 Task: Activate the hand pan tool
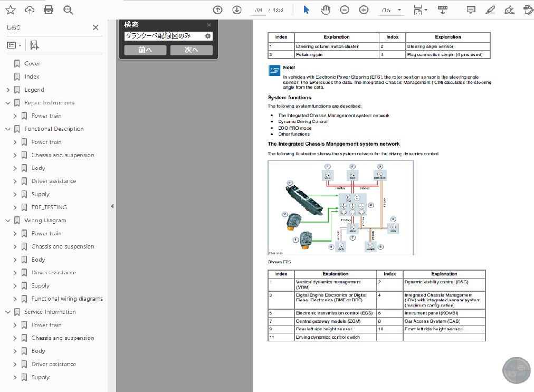pos(326,10)
